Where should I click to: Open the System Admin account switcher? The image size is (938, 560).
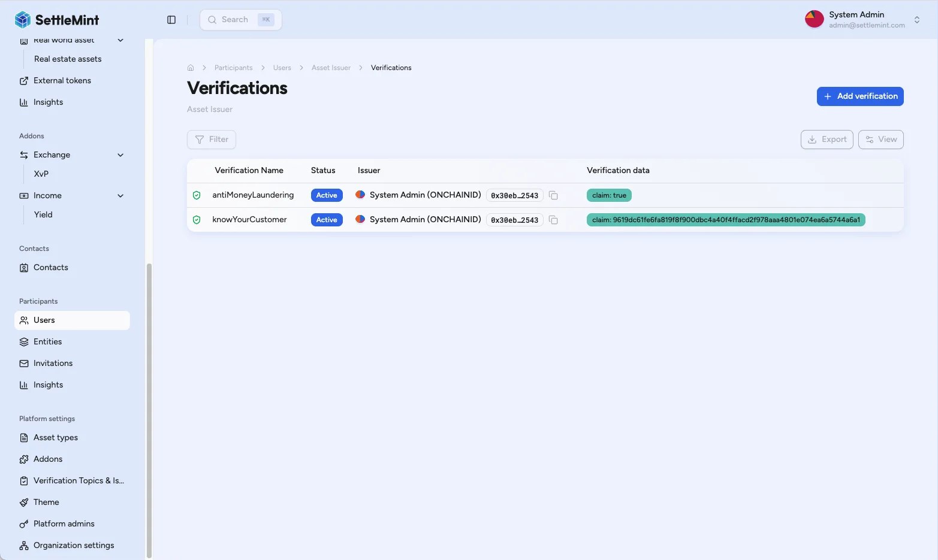click(916, 20)
